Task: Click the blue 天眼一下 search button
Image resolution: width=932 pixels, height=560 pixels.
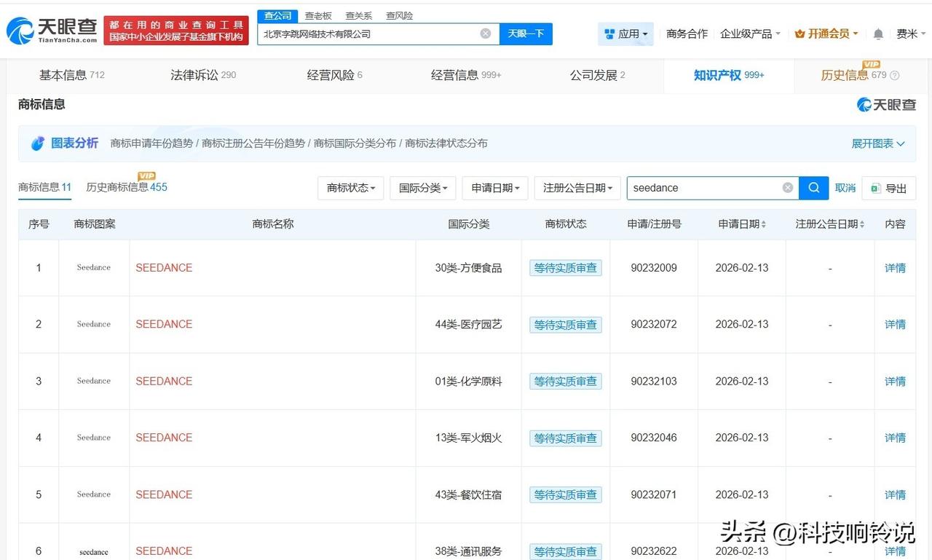Action: 526,33
